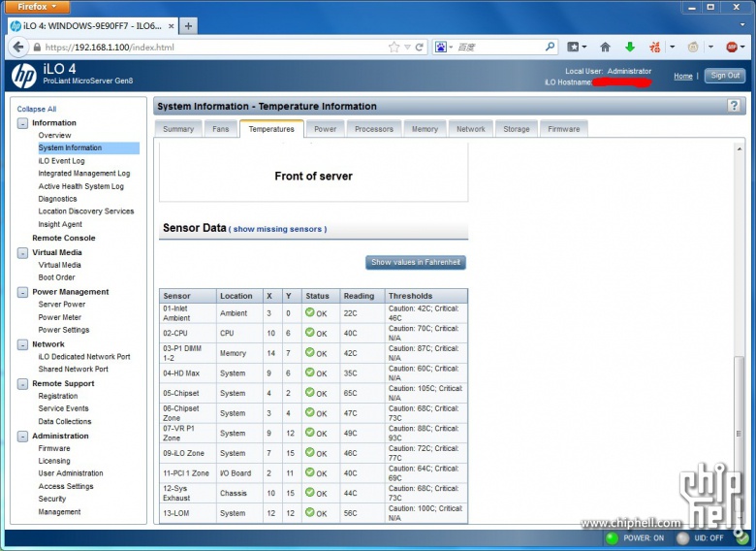The width and height of the screenshot is (756, 551).
Task: Switch to the Fans tab
Action: (x=221, y=129)
